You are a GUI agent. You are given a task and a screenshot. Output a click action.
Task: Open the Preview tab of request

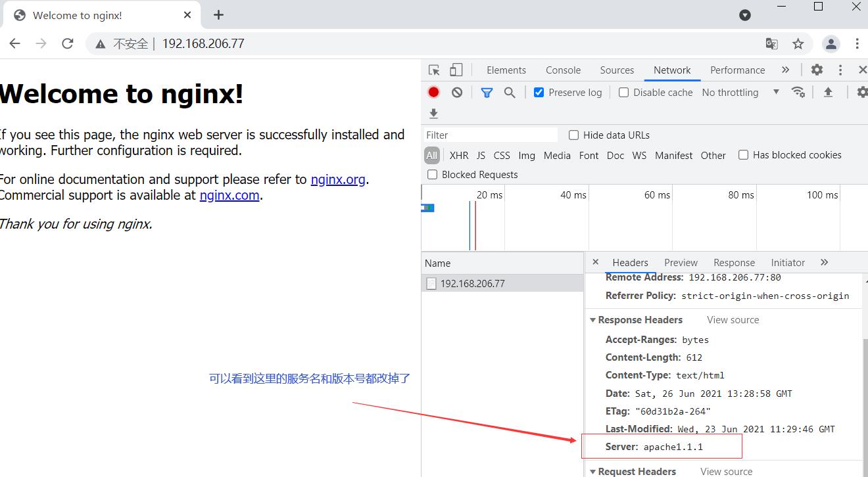(x=681, y=262)
